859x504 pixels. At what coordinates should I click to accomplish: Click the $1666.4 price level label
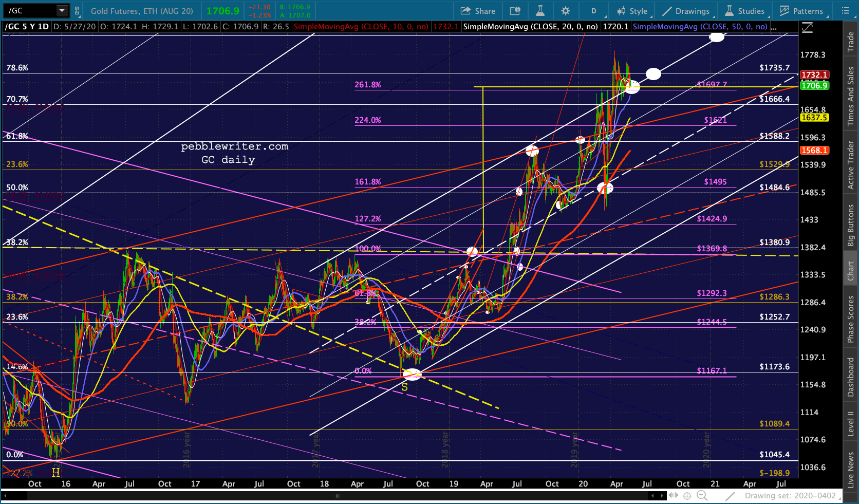tap(775, 99)
